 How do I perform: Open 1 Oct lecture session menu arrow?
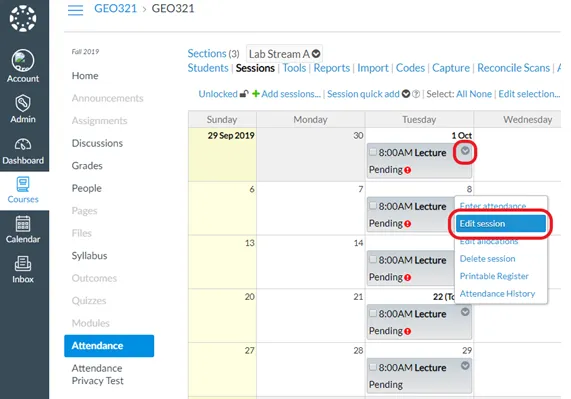tap(465, 151)
